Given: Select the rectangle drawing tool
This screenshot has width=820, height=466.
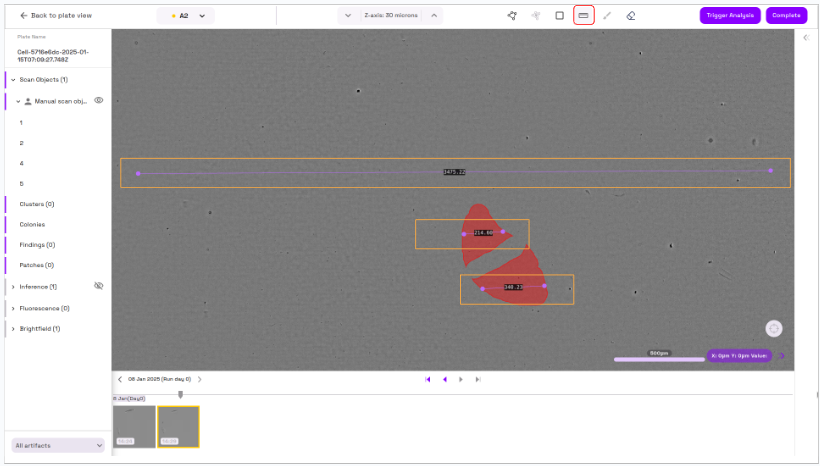Looking at the screenshot, I should pos(559,16).
